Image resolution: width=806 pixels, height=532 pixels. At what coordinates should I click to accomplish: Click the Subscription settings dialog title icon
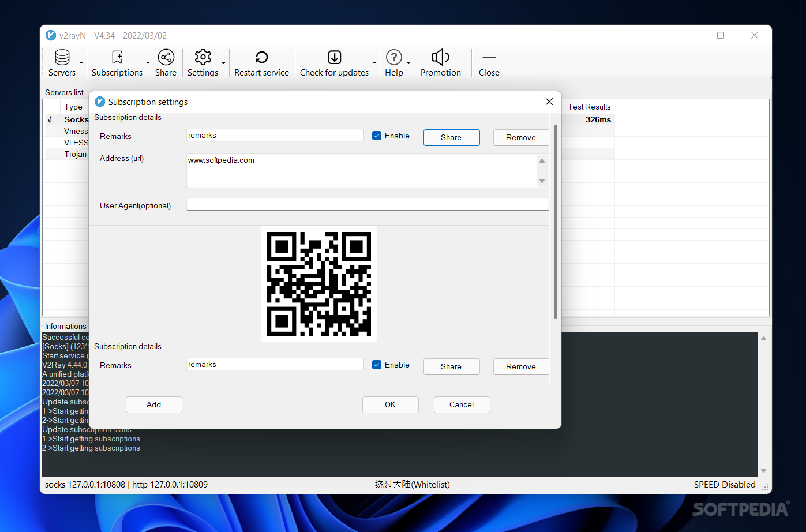100,102
